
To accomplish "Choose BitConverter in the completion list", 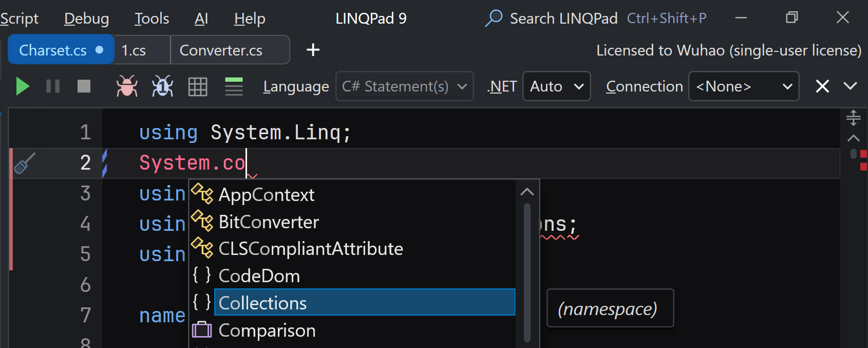I will [x=269, y=222].
